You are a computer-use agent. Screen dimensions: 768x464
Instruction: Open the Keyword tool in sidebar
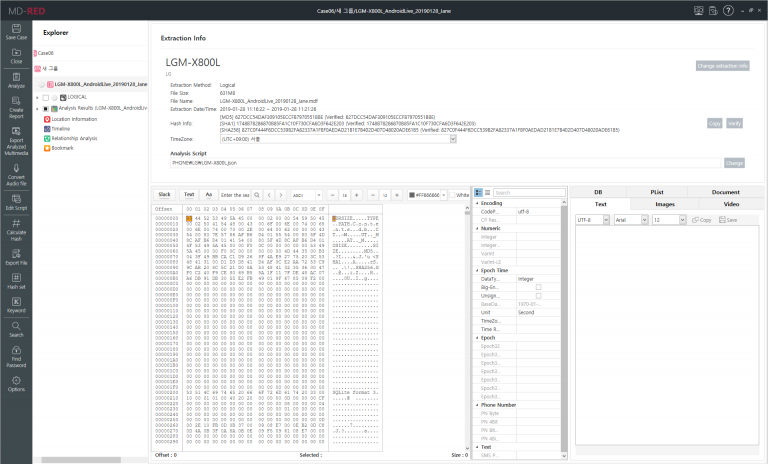tap(16, 305)
